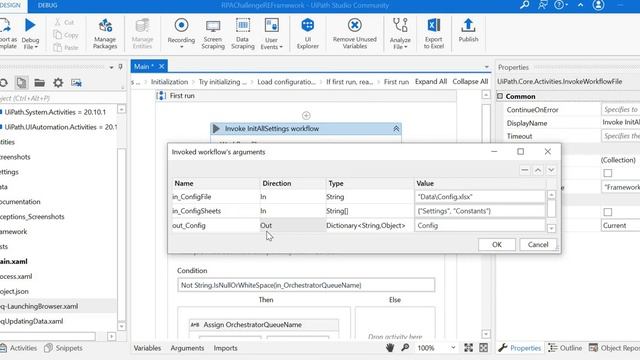640x360 pixels.
Task: Open the Screen Scraping tool
Action: click(x=213, y=34)
